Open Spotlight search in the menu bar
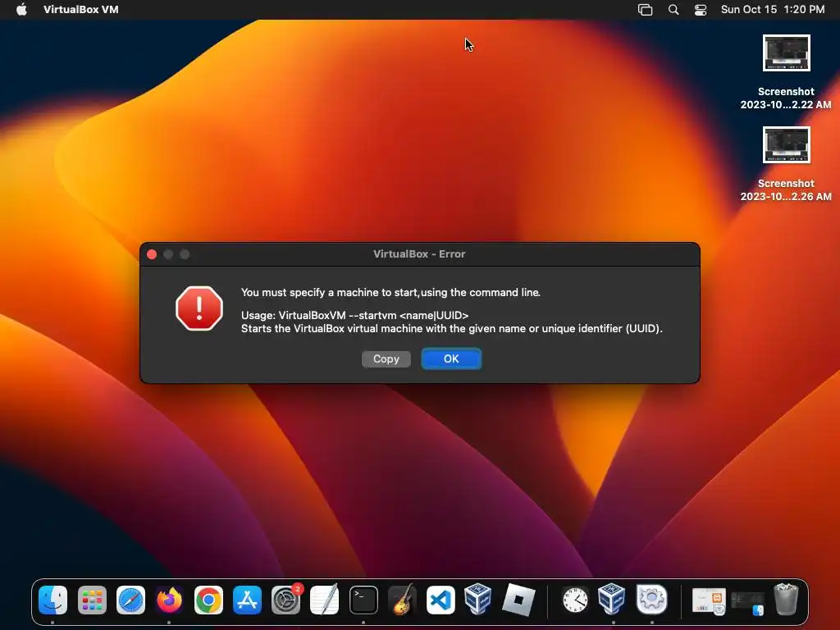Image resolution: width=840 pixels, height=630 pixels. (673, 10)
